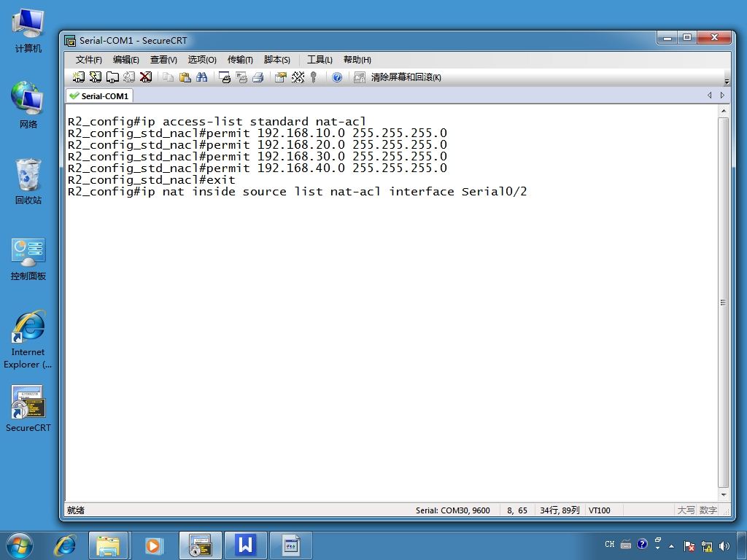Image resolution: width=747 pixels, height=560 pixels.
Task: Click the 'permit 192.168.40.0' terminal line
Action: click(x=258, y=168)
